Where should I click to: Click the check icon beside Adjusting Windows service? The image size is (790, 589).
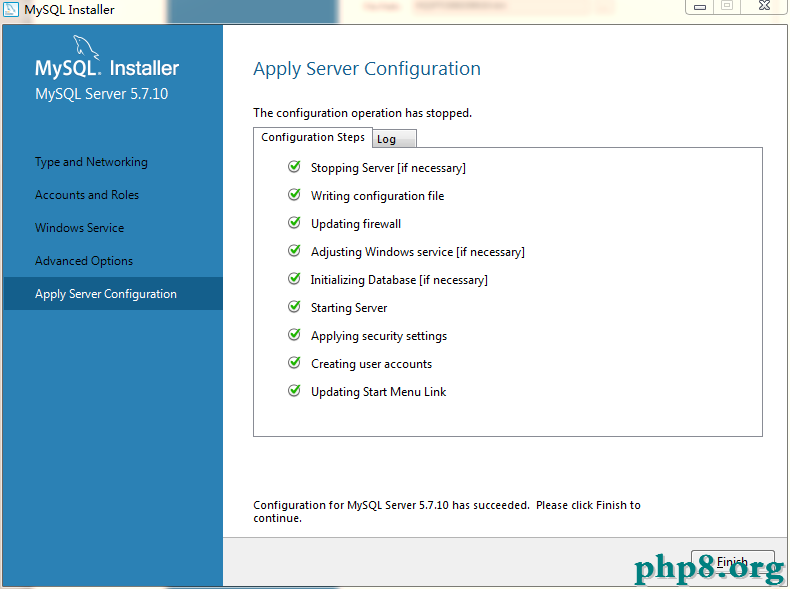pyautogui.click(x=294, y=251)
